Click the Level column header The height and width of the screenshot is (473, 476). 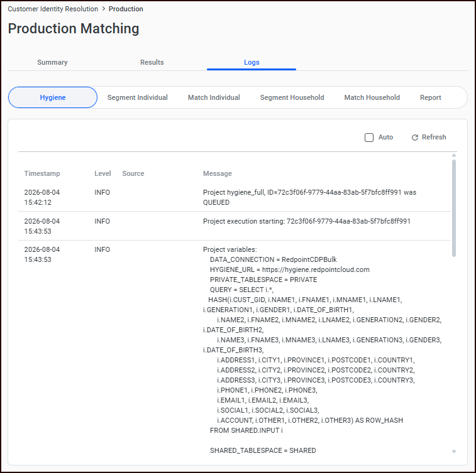coord(102,173)
